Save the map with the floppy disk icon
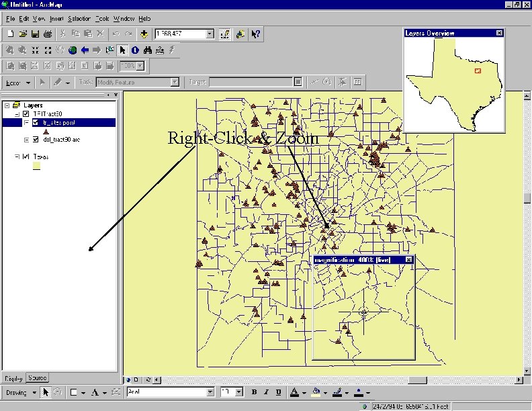The width and height of the screenshot is (532, 411). click(x=36, y=34)
